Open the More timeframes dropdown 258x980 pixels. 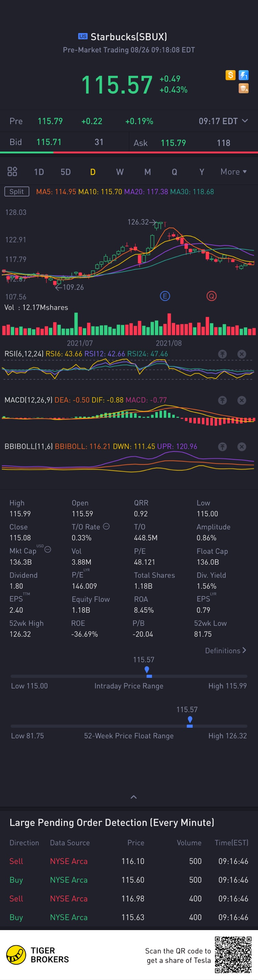(233, 171)
